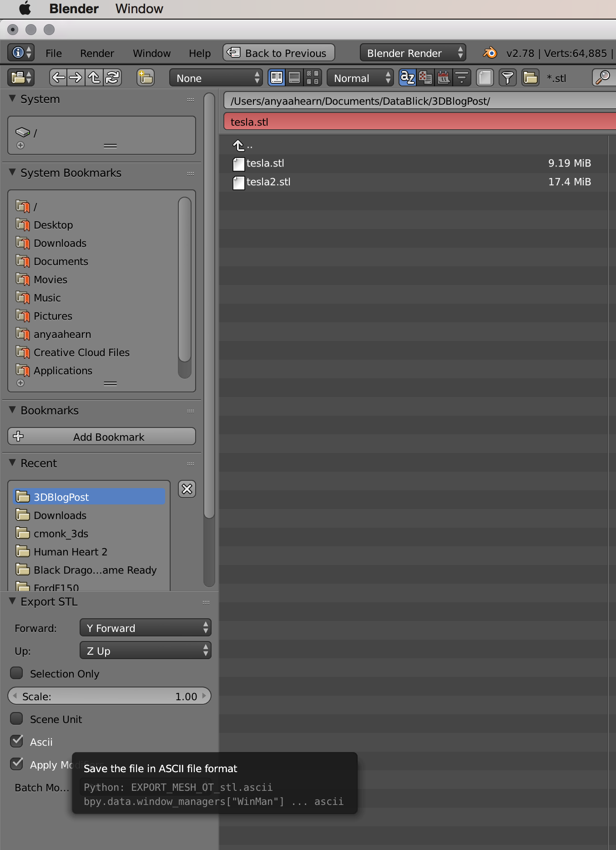The width and height of the screenshot is (616, 850).
Task: Collapse the System panel
Action: coord(12,98)
